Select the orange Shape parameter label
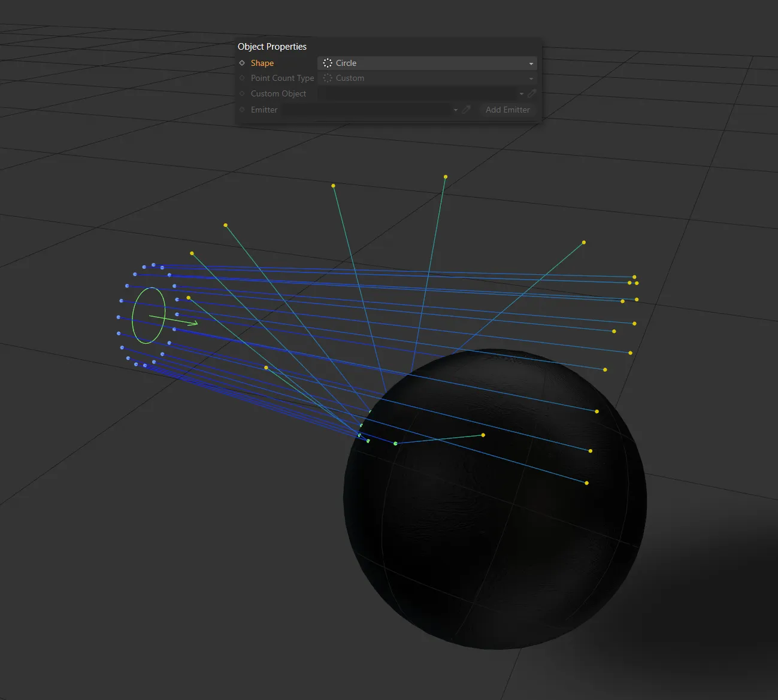This screenshot has height=700, width=778. [x=262, y=62]
